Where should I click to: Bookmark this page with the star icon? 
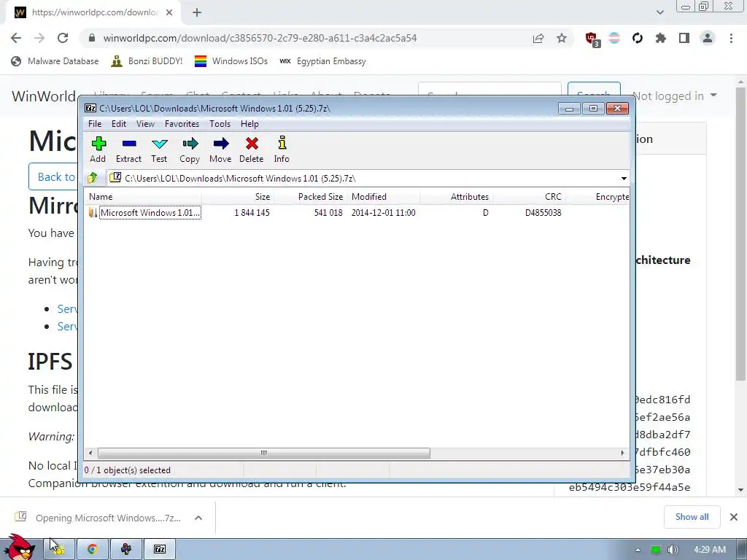click(562, 38)
